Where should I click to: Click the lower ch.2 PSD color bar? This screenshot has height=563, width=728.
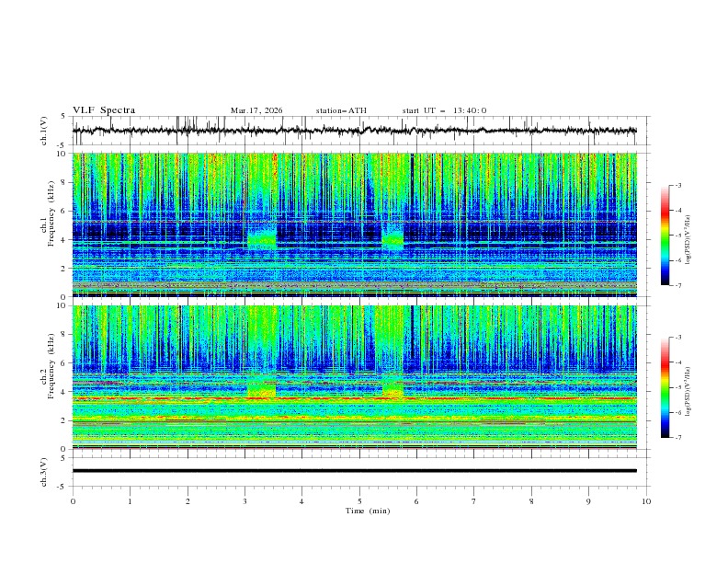pos(665,387)
